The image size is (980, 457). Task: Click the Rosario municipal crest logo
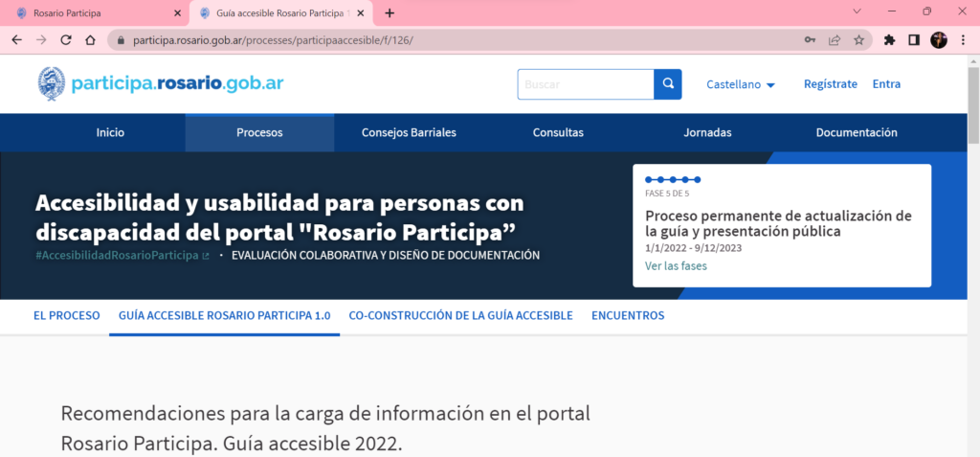[52, 84]
